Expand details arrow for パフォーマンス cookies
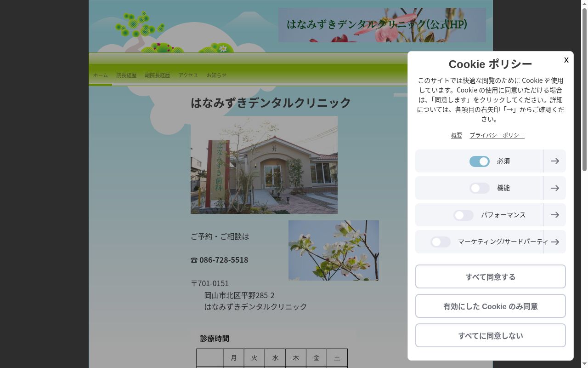This screenshot has width=588, height=368. [x=554, y=215]
